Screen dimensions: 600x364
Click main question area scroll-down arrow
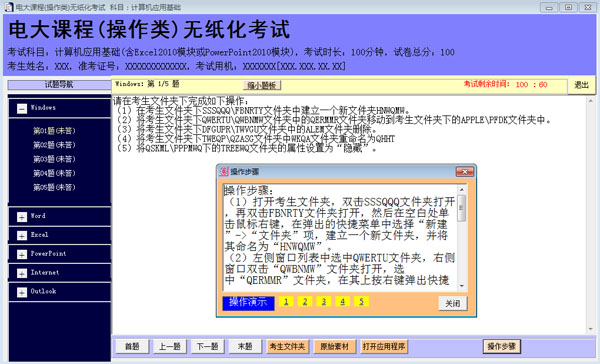coord(591,329)
